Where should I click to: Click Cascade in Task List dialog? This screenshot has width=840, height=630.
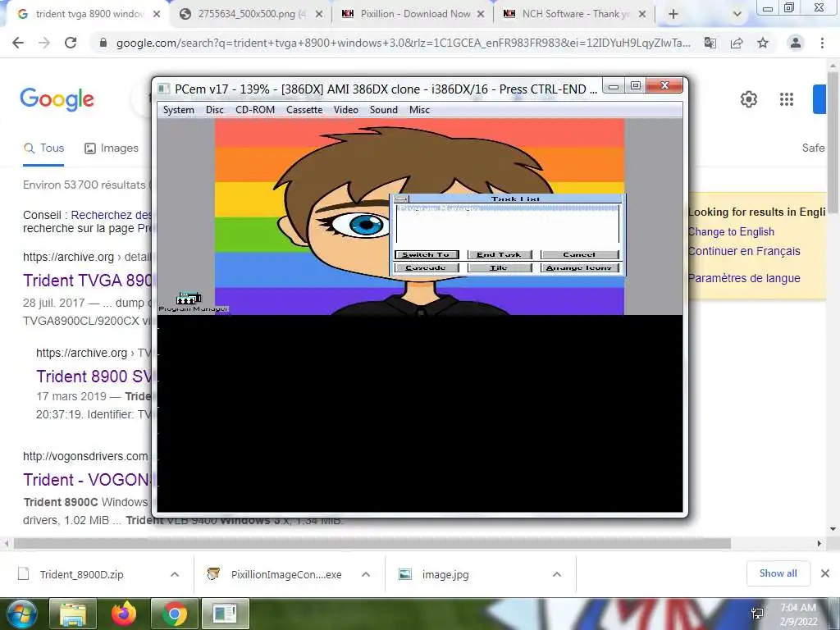click(x=427, y=268)
